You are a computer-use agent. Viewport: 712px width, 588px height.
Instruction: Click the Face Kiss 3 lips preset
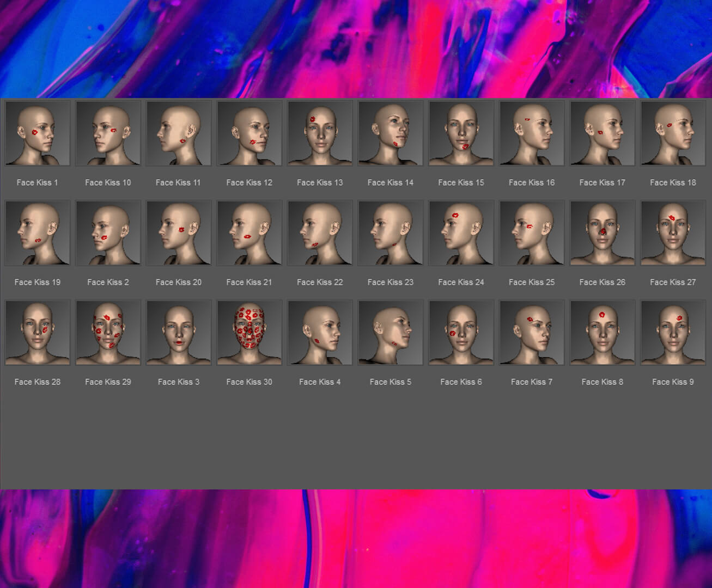point(179,332)
